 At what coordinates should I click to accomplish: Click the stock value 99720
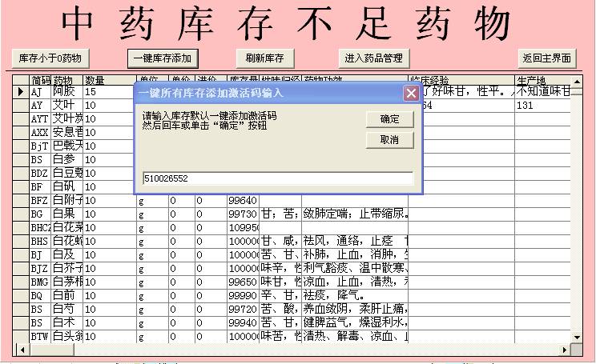tap(243, 310)
